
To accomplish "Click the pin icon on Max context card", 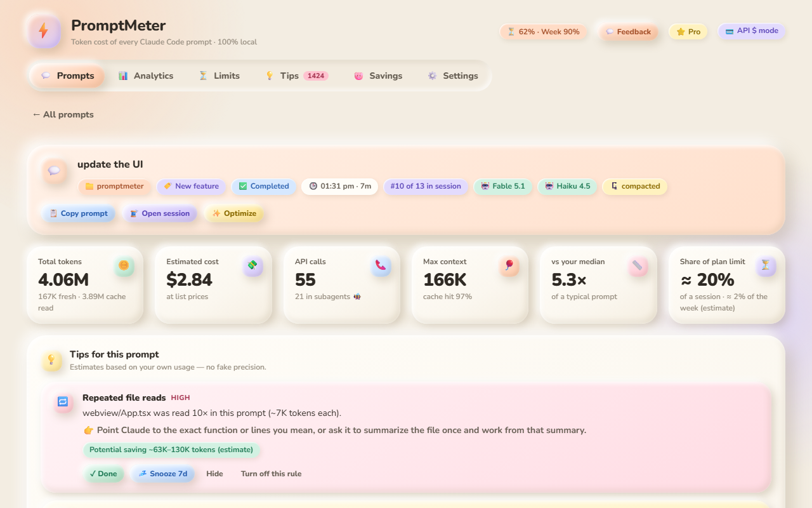I will 509,266.
